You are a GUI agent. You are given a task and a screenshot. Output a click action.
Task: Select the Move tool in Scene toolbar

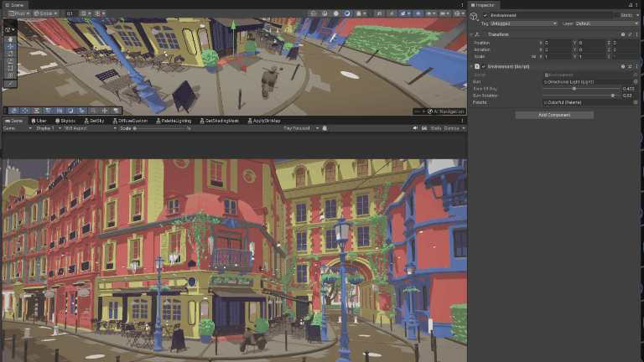tap(11, 46)
